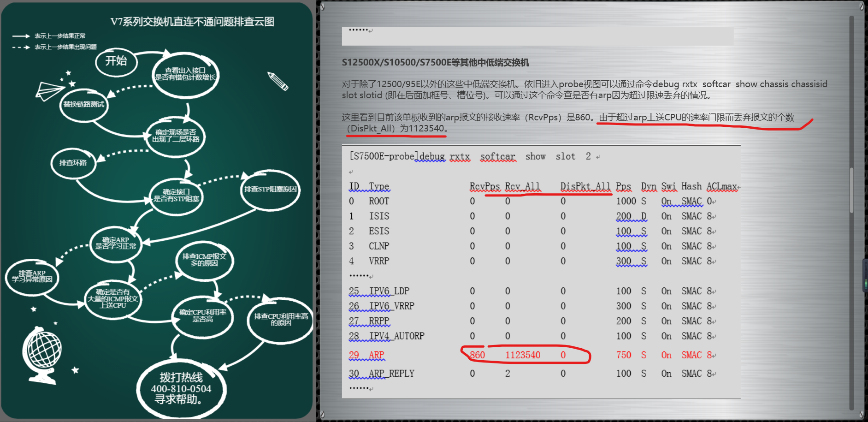Open the 排查STP阻塞原因 flowchart node
The image size is (868, 422).
[271, 190]
